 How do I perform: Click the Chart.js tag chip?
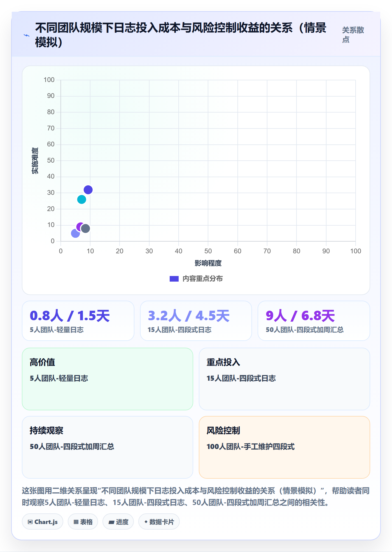point(43,522)
